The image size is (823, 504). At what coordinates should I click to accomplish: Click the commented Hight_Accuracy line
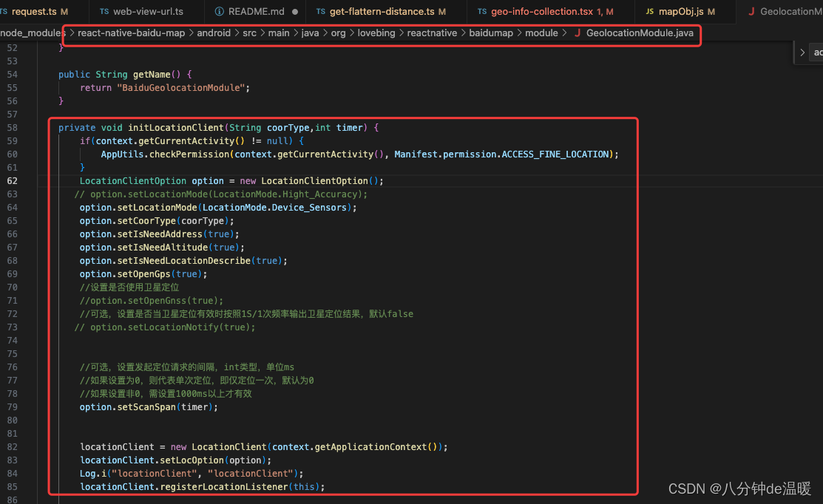[221, 194]
